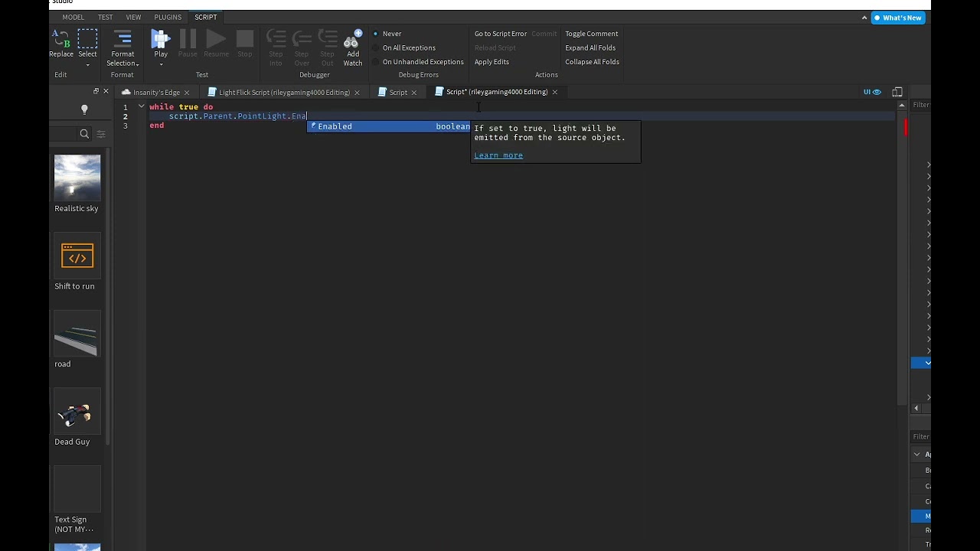The height and width of the screenshot is (551, 980).
Task: Open the VIEW ribbon tab
Action: point(133,17)
